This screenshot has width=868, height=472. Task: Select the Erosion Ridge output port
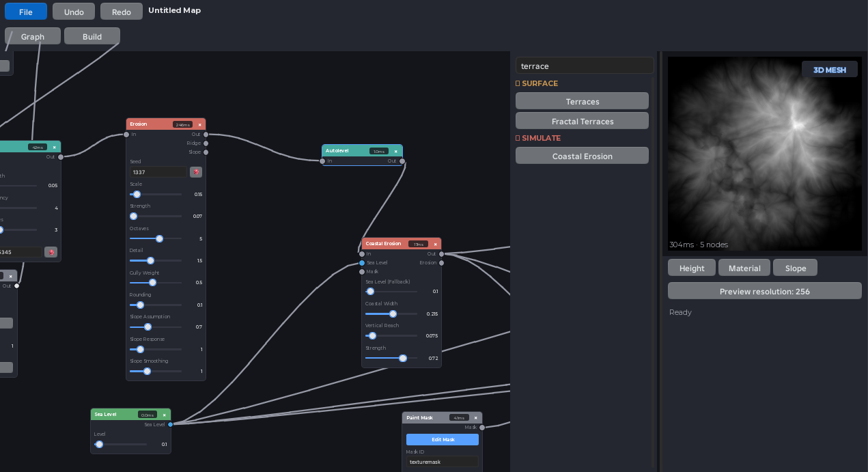(206, 143)
